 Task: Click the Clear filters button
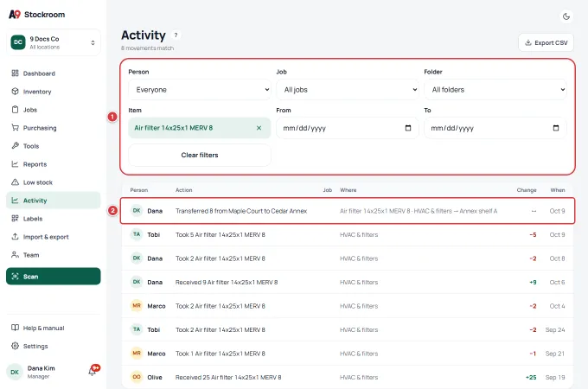(200, 155)
